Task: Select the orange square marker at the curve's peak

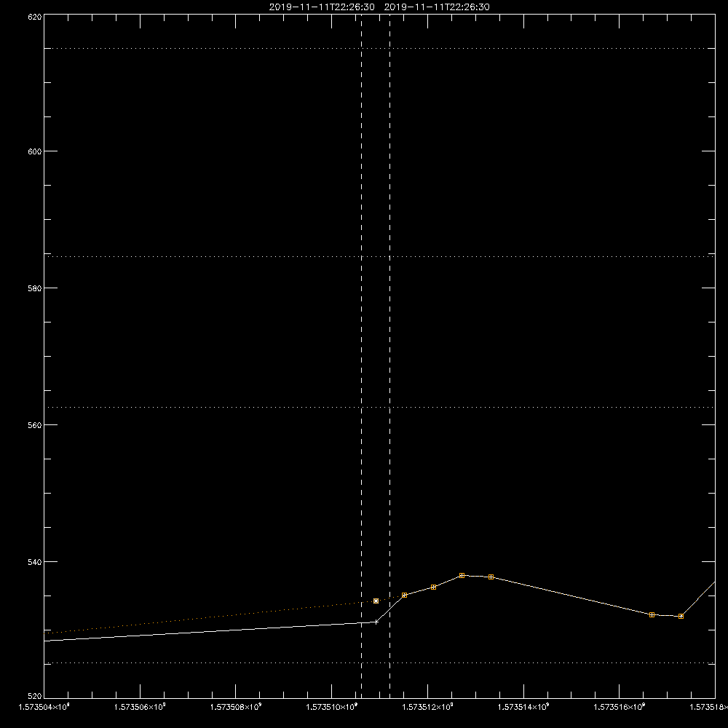Action: tap(462, 575)
